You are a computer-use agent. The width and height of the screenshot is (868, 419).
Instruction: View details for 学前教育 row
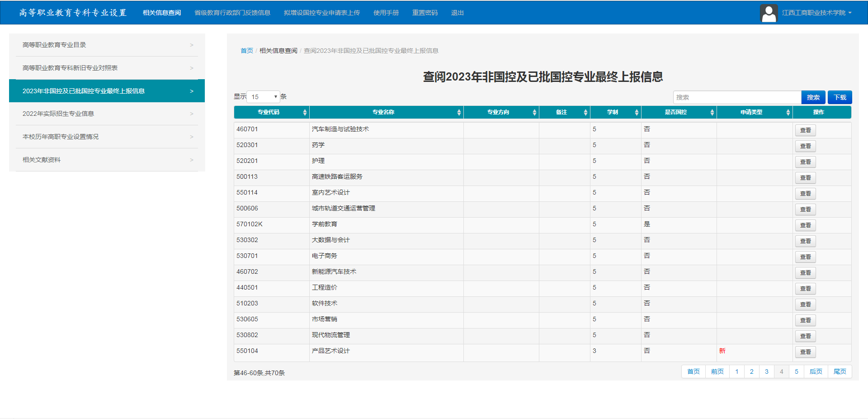click(x=805, y=225)
